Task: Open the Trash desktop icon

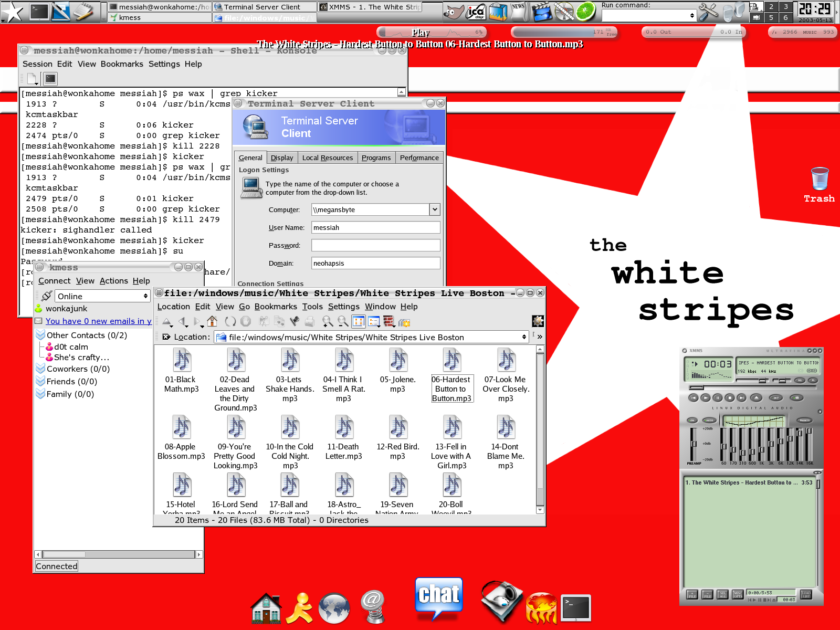Action: 819,185
